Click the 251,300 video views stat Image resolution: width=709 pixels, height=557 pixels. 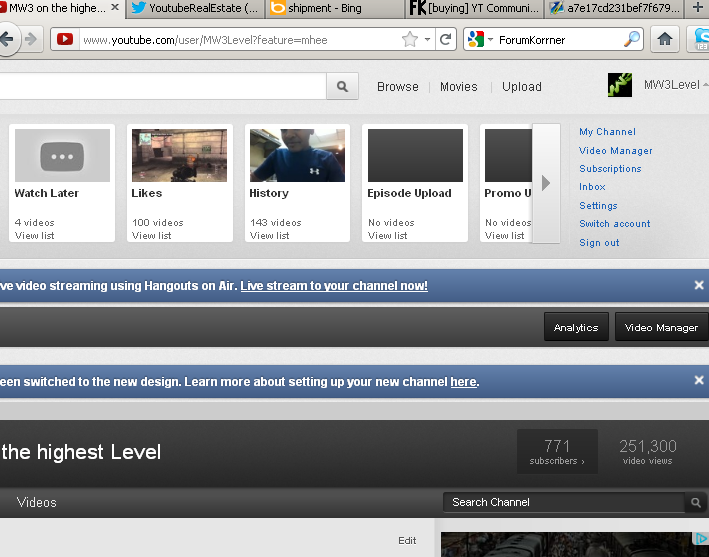[x=648, y=451]
